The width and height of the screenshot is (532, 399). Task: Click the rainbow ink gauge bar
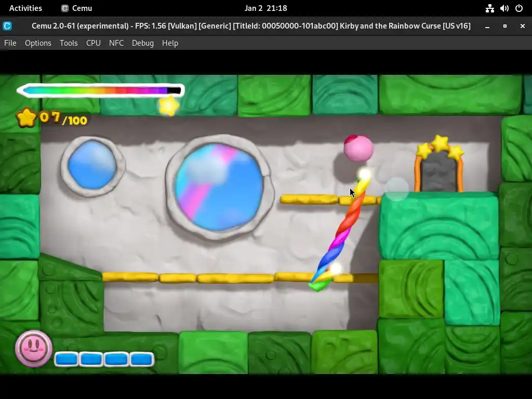100,90
